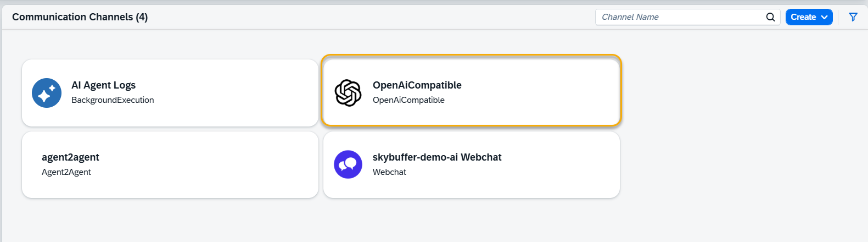
Task: Click the Webchat speech bubbles icon
Action: tap(348, 164)
